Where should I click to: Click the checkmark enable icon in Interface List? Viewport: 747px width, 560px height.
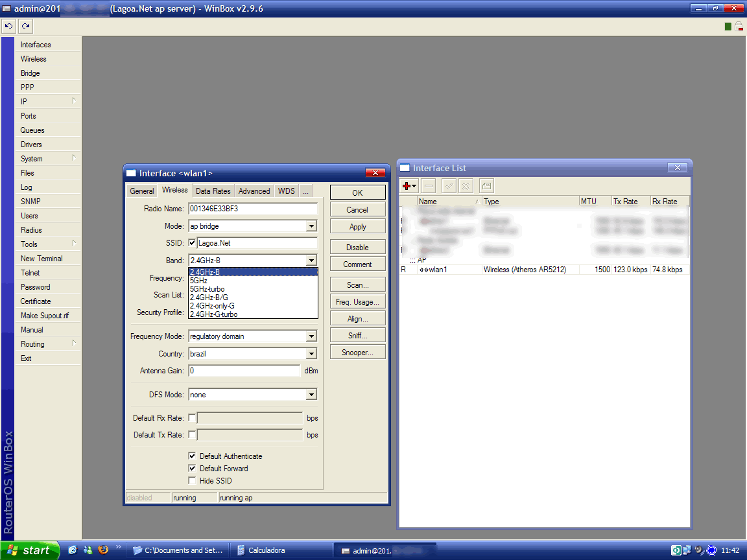tap(449, 186)
